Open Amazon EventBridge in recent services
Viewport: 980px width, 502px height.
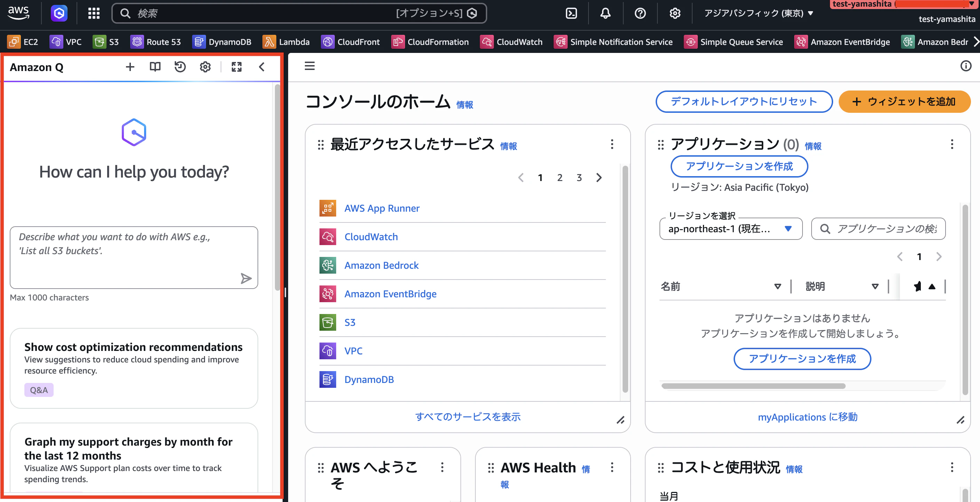click(x=390, y=294)
